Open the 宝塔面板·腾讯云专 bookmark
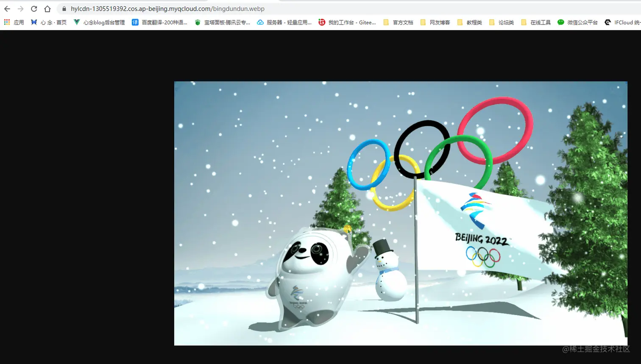 click(x=223, y=22)
